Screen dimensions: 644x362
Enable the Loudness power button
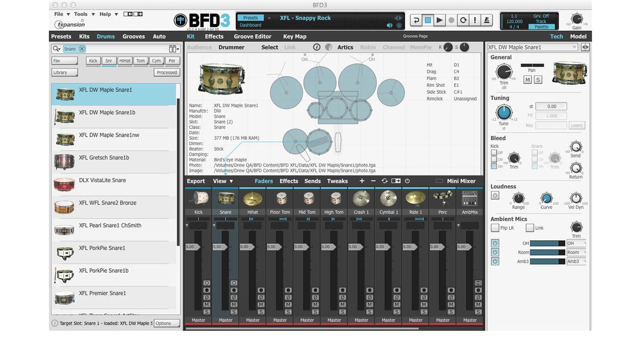click(x=495, y=196)
